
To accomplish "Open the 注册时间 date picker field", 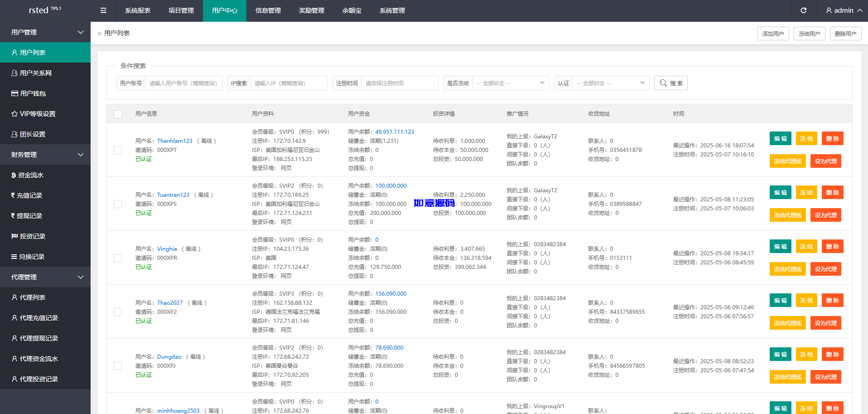I will pyautogui.click(x=400, y=83).
